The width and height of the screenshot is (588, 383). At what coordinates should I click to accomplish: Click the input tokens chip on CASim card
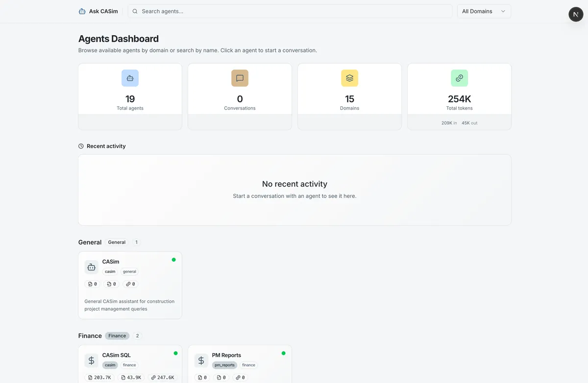(x=92, y=284)
